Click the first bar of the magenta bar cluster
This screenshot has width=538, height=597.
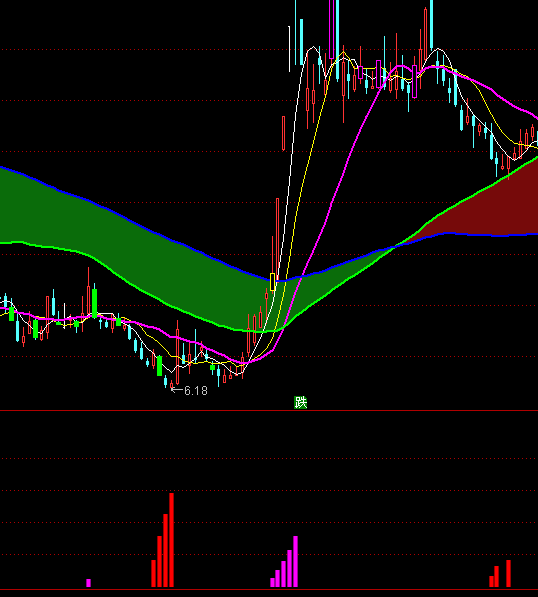(x=272, y=583)
